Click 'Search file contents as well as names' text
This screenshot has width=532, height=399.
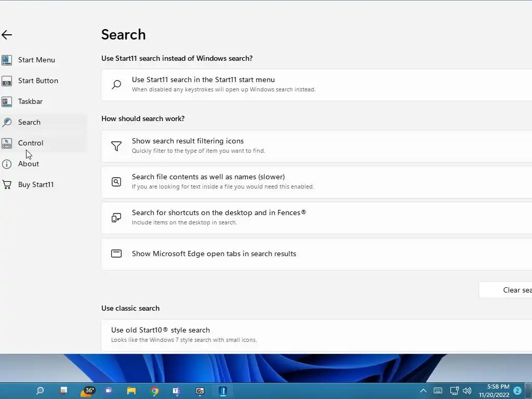point(208,177)
